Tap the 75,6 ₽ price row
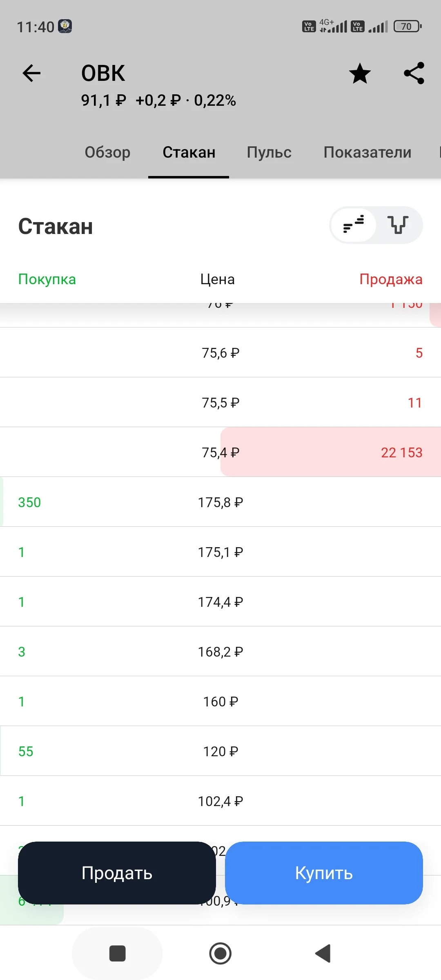441x980 pixels. pos(220,352)
